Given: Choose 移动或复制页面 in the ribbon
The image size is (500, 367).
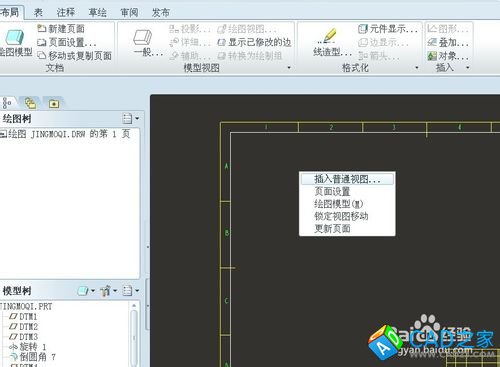Looking at the screenshot, I should pyautogui.click(x=74, y=56).
